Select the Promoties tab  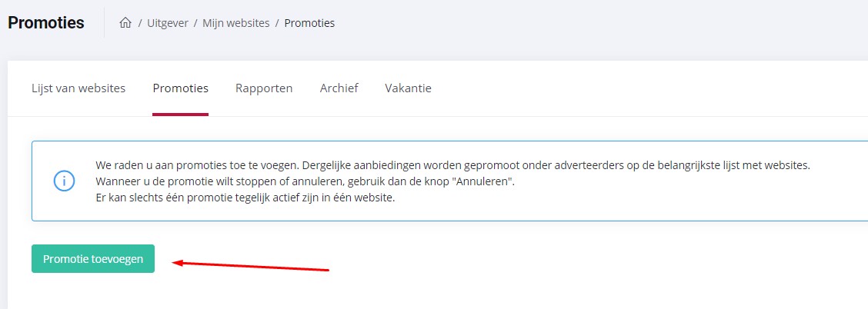click(x=181, y=88)
